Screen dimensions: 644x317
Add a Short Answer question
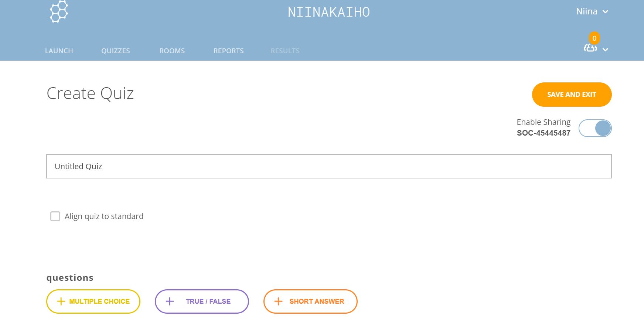(316, 301)
